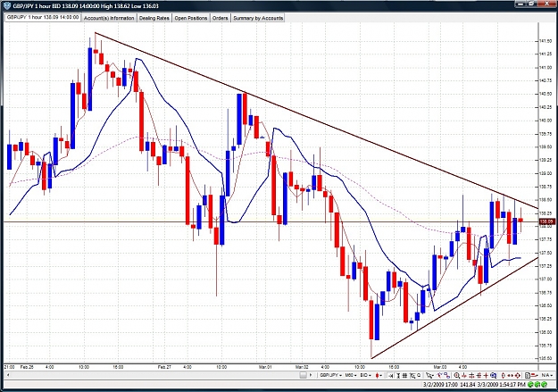Click the last green status indicator
The image size is (558, 392).
point(544,385)
